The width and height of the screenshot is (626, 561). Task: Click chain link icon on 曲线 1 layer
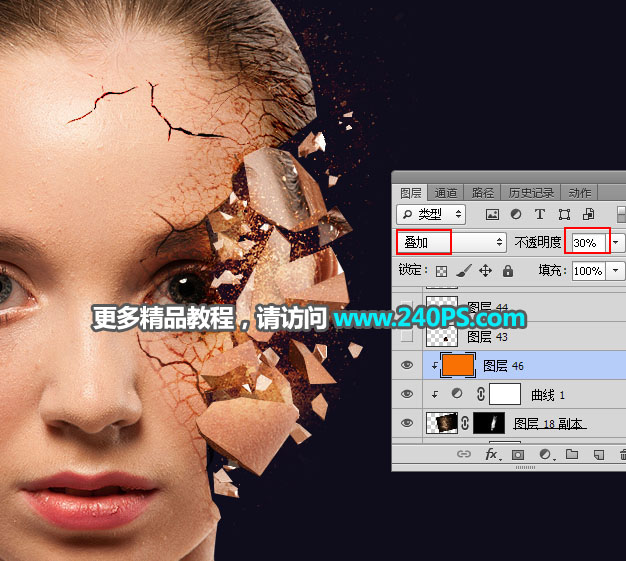coord(481,394)
